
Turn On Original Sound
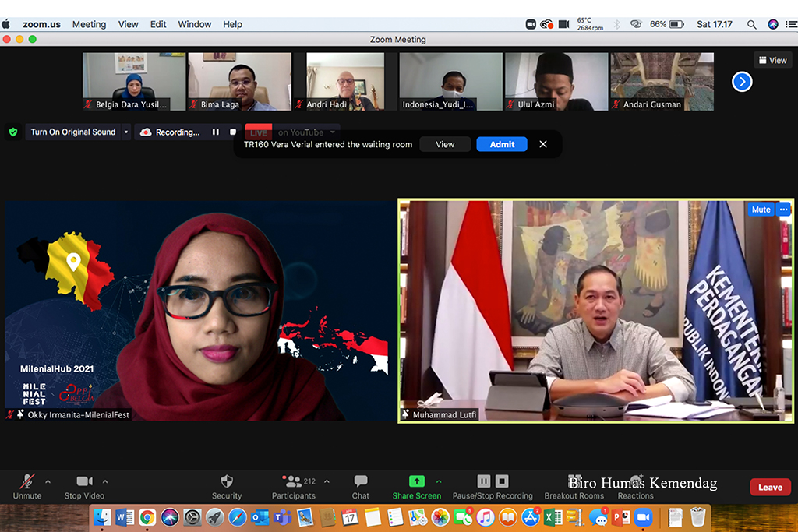pos(73,132)
